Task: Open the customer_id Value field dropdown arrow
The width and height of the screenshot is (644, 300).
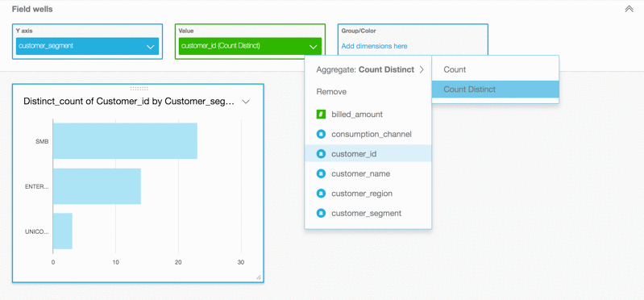Action: pyautogui.click(x=313, y=47)
